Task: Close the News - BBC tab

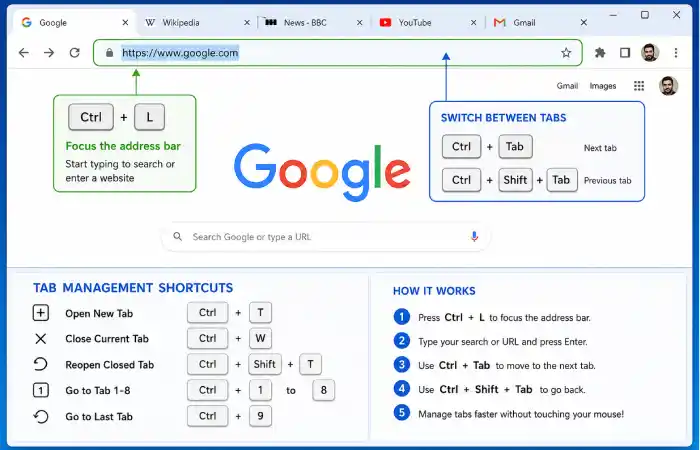Action: [x=359, y=22]
